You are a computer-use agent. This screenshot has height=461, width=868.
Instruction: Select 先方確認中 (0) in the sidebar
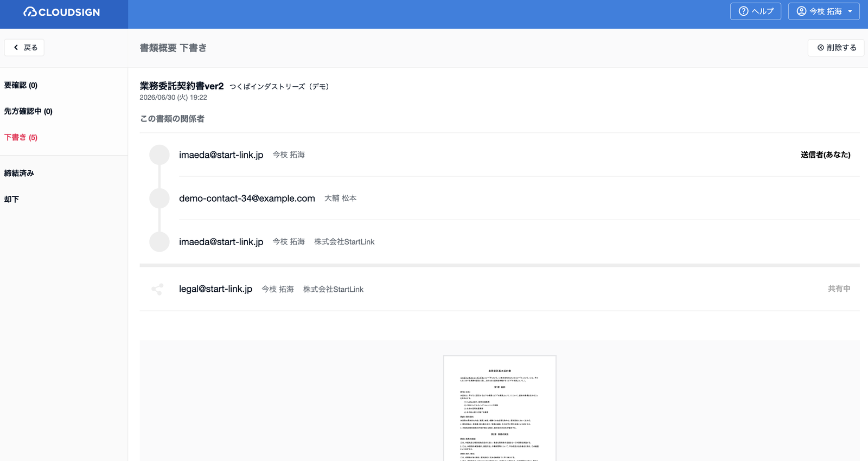tap(28, 111)
